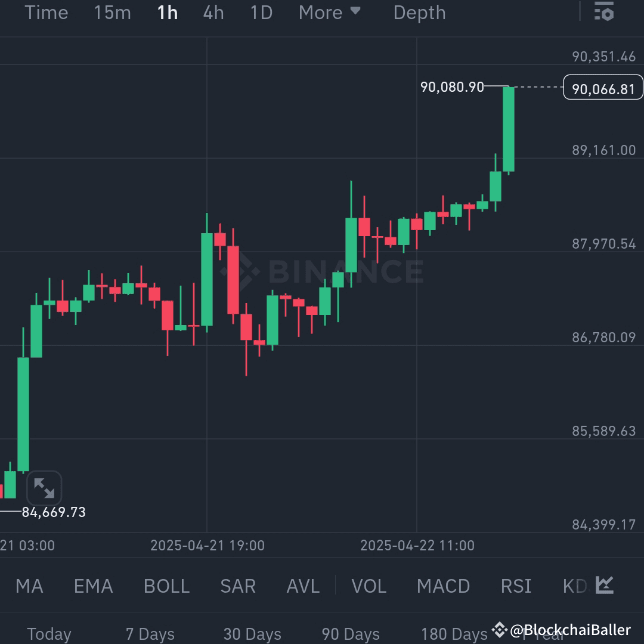Enable the RSI indicator

click(x=515, y=586)
